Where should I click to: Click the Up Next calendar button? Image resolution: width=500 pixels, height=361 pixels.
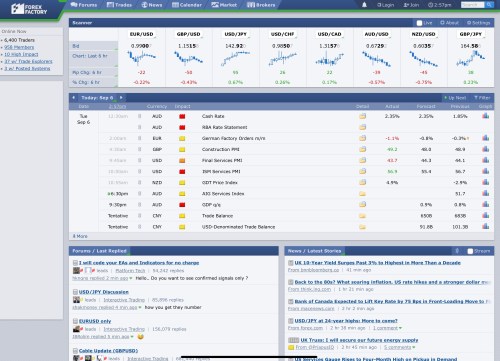pos(455,98)
